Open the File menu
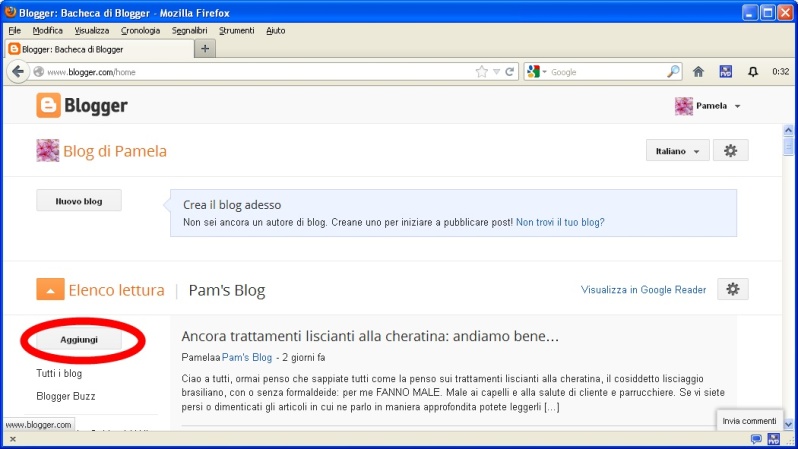This screenshot has width=798, height=449. [14, 31]
